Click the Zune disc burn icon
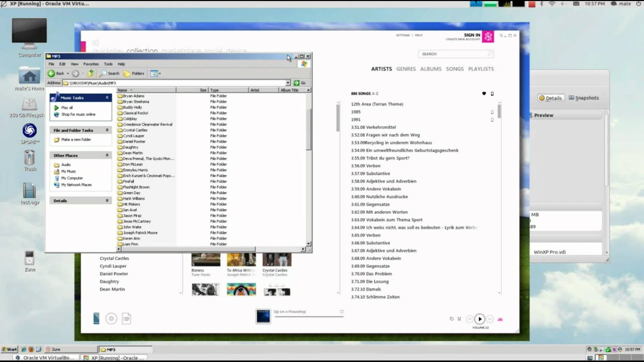644x362 pixels. (112, 318)
